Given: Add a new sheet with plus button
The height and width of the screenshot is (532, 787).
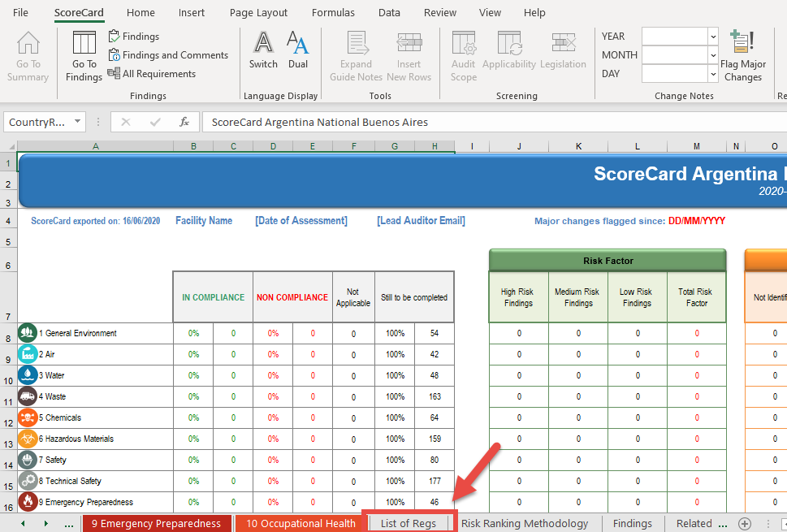Looking at the screenshot, I should tap(745, 523).
